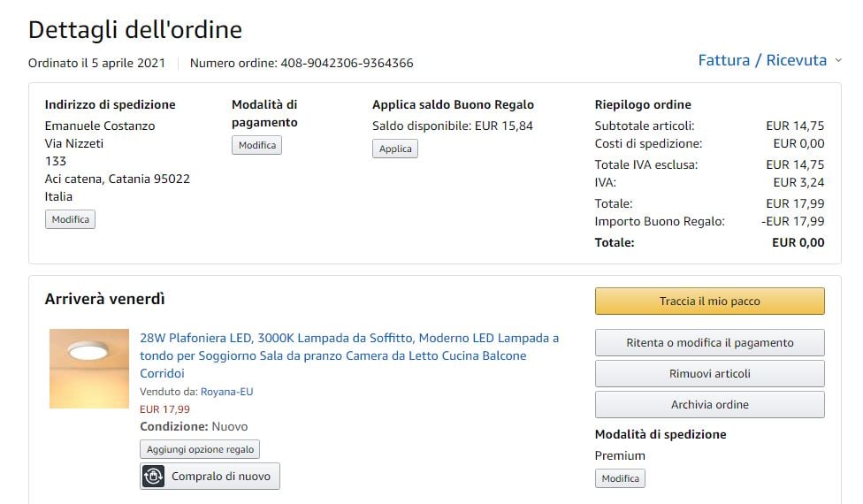Screen dimensions: 863x504
Task: Open the Fattura / Ricevuta invoice menu
Action: [762, 61]
